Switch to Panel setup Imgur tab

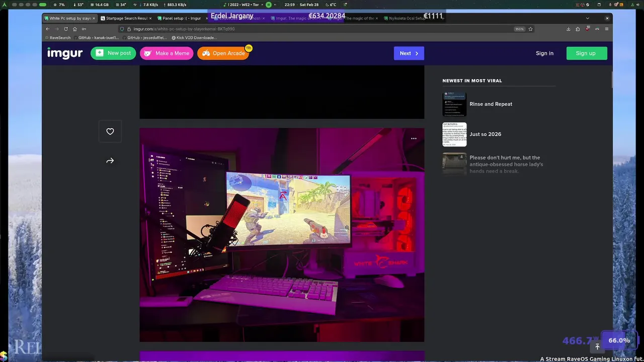coord(182,19)
